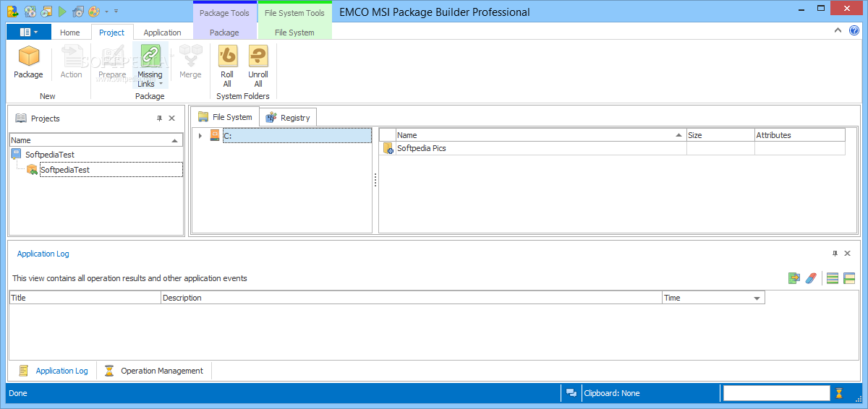Click the Title column header in log
Image resolution: width=868 pixels, height=409 pixels.
tap(85, 298)
